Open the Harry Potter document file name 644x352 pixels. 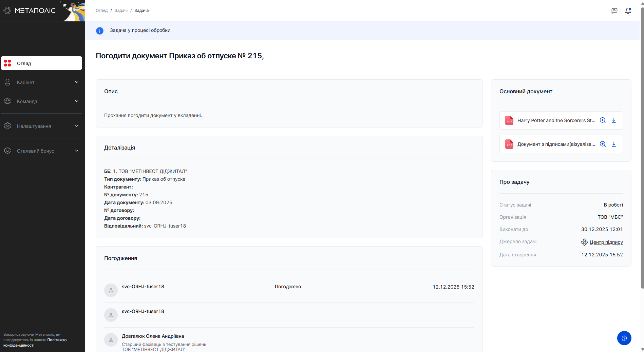pyautogui.click(x=556, y=120)
